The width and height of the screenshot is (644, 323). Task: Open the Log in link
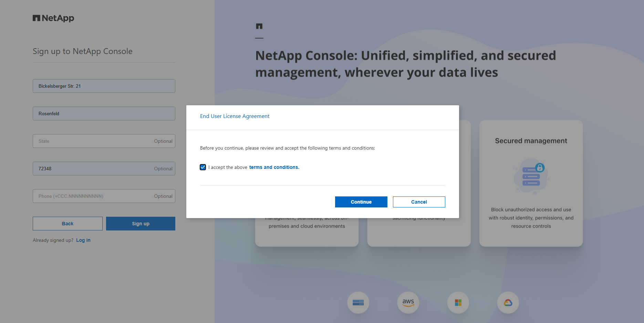tap(83, 240)
